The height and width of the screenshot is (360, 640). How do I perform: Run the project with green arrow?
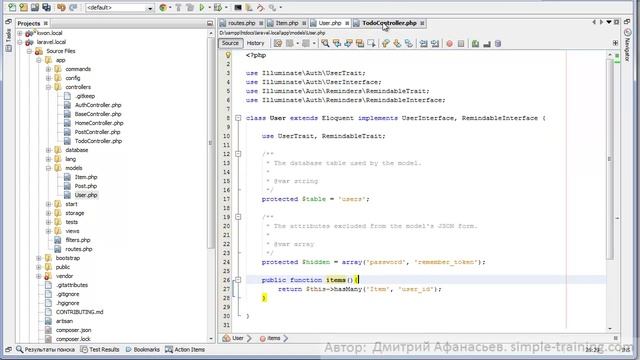pos(202,7)
